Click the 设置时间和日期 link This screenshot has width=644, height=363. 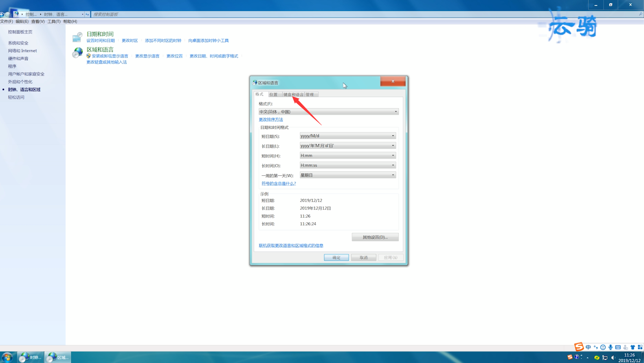[101, 40]
